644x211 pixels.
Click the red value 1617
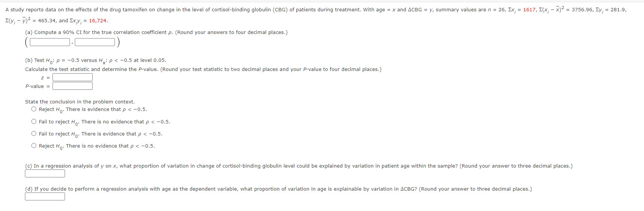click(529, 10)
